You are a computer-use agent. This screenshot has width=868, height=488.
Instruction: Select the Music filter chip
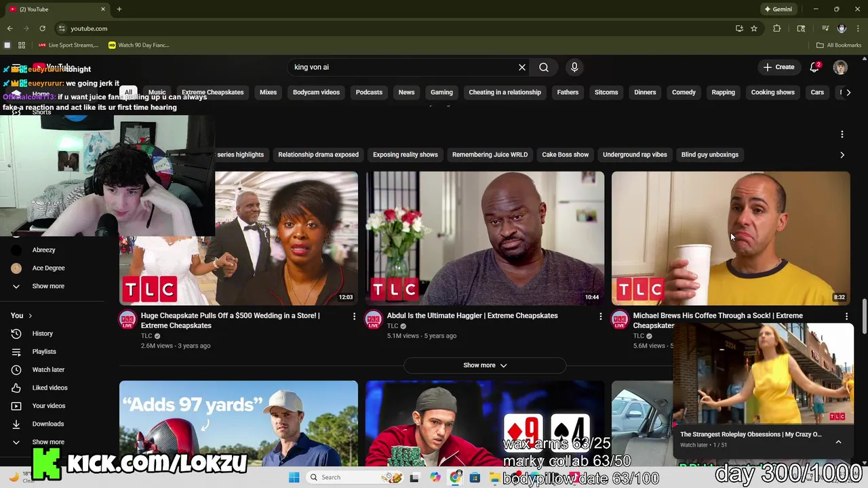pos(157,92)
